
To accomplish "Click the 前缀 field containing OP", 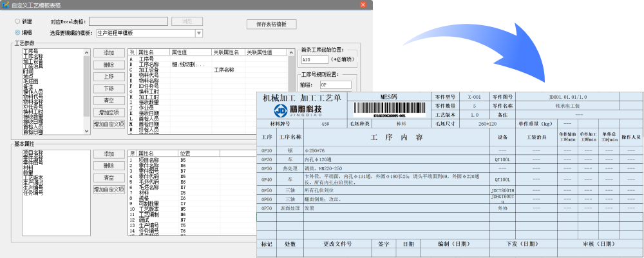I will point(336,84).
